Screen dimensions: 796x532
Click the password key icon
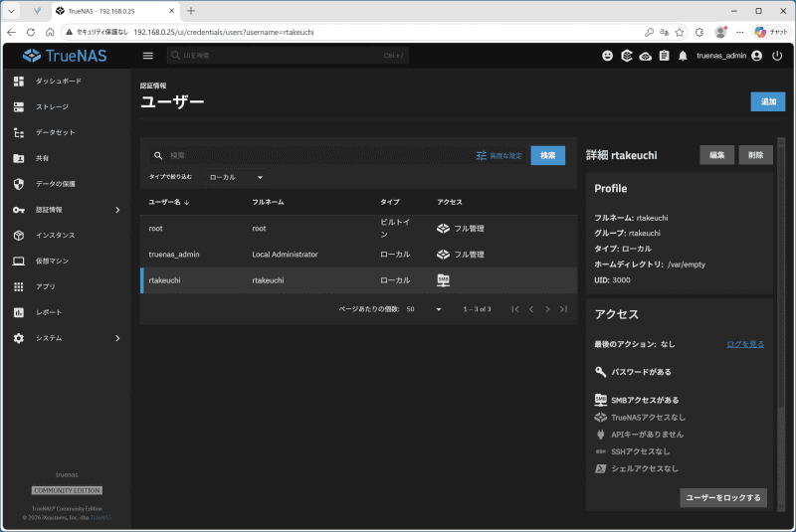coord(601,372)
